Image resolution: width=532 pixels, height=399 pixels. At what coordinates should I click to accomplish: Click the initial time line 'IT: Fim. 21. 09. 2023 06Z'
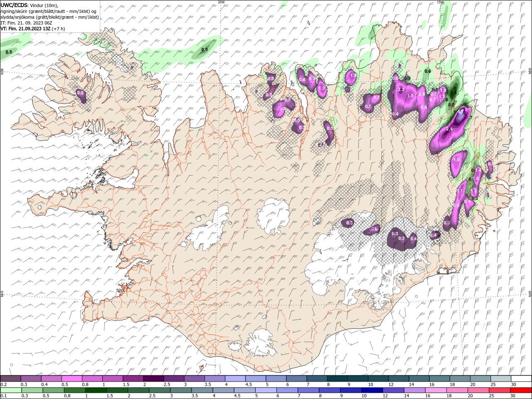26,23
